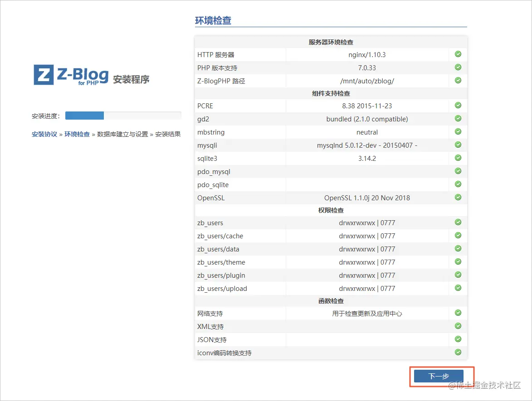The image size is (532, 401).
Task: Click the mysqli row label
Action: click(207, 145)
